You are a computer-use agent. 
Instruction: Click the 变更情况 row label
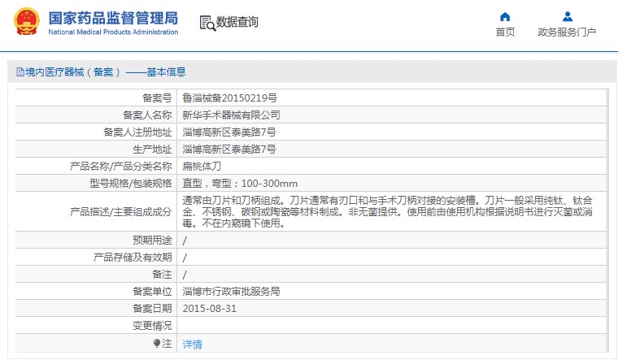pos(152,326)
